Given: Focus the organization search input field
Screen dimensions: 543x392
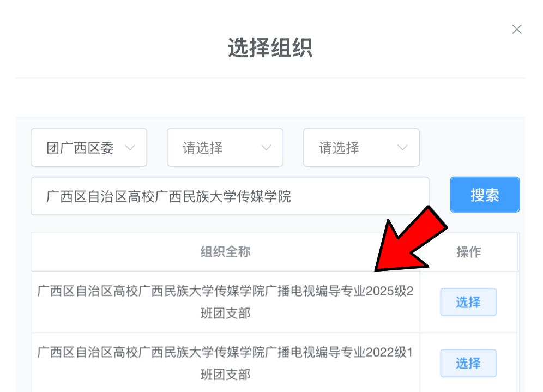Looking at the screenshot, I should coord(229,196).
